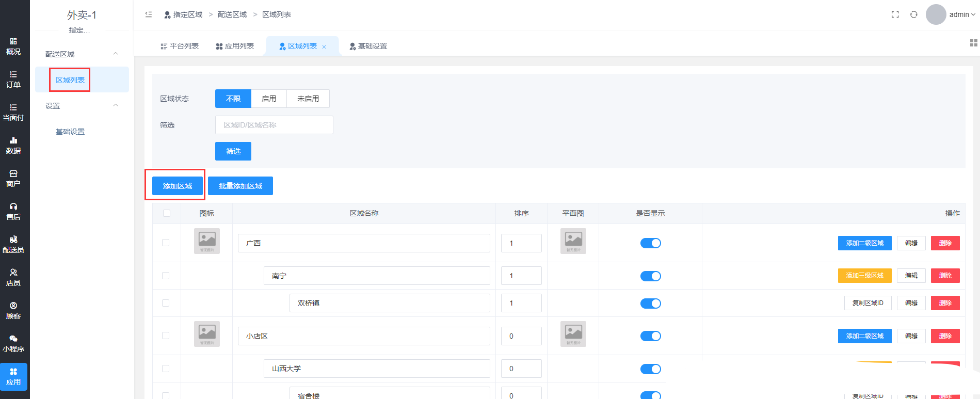The image size is (980, 399).
Task: Open the 配送员 courier sidebar icon
Action: (13, 245)
